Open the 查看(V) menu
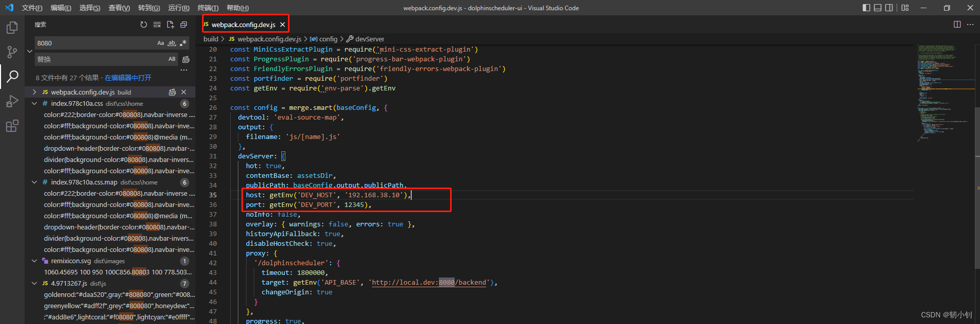980x324 pixels. click(x=119, y=8)
